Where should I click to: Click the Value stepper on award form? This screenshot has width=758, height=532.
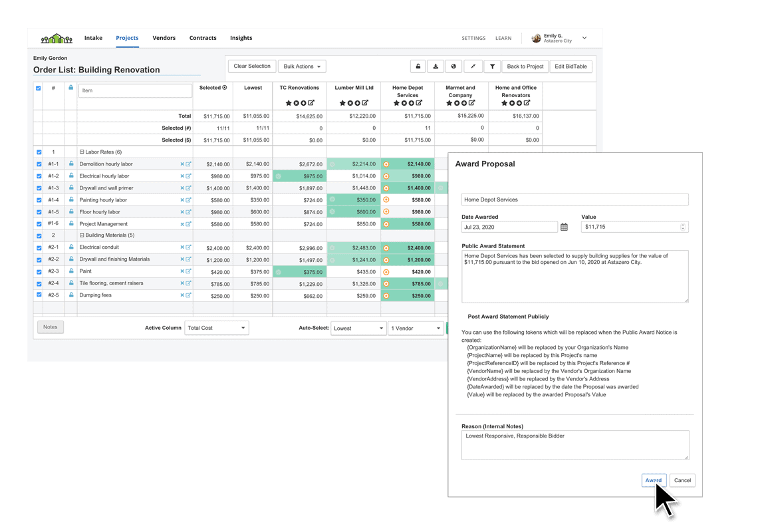coord(683,227)
